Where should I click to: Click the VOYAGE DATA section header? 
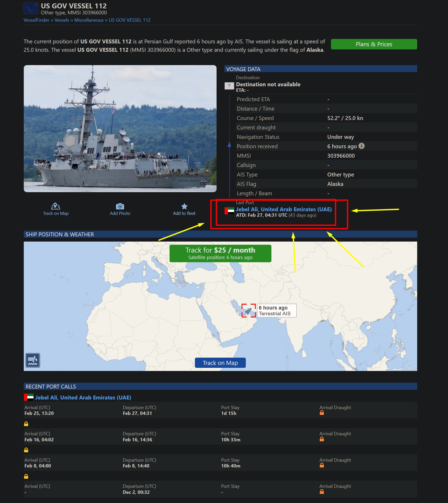321,69
